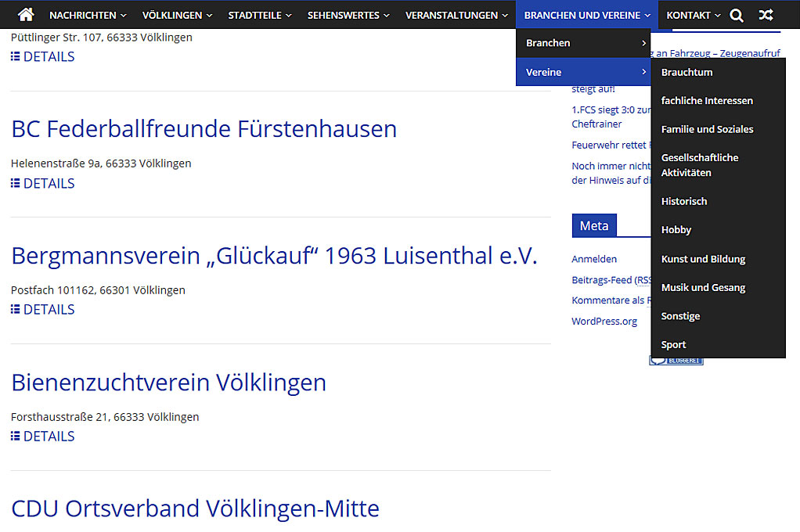The width and height of the screenshot is (800, 532).
Task: Expand the Nachrichten dropdown menu
Action: click(x=87, y=15)
